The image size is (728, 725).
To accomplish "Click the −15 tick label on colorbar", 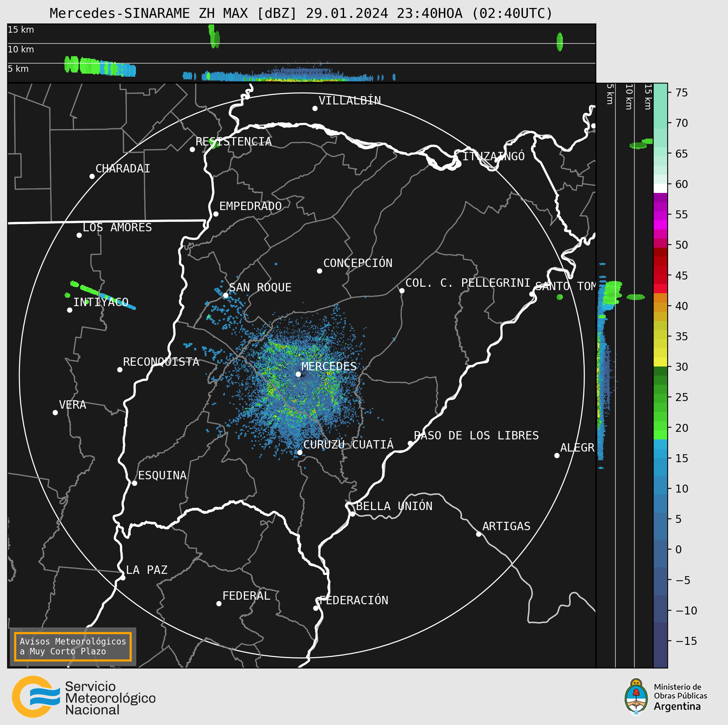I will pos(686,641).
